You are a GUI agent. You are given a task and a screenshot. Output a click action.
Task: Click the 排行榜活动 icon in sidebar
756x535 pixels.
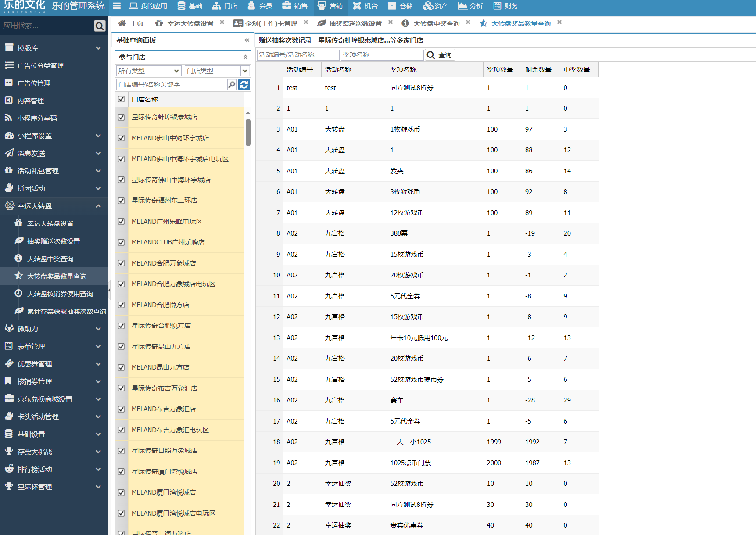pyautogui.click(x=9, y=469)
